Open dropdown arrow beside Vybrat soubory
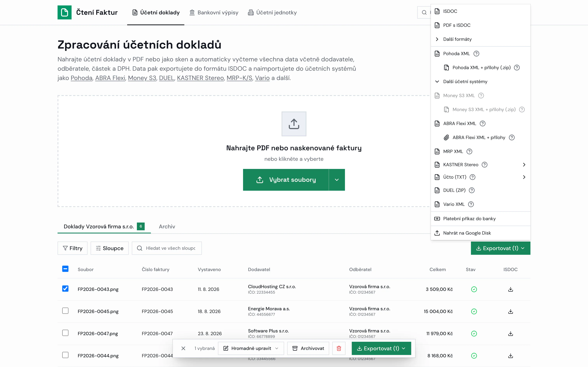Viewport: 588px width, 367px height. [x=337, y=180]
